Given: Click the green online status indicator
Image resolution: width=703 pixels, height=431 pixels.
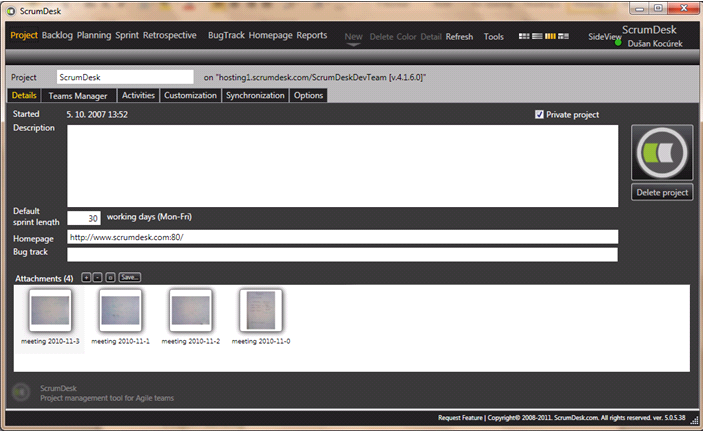Looking at the screenshot, I should coord(618,43).
